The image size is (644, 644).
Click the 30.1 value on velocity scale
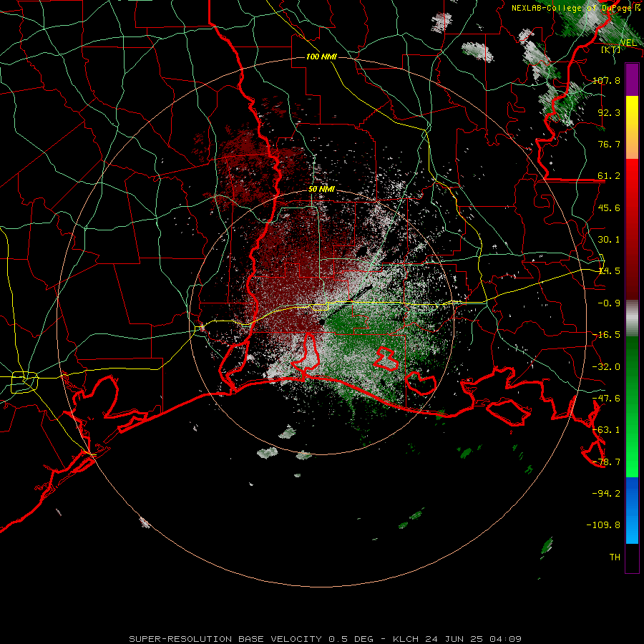609,240
